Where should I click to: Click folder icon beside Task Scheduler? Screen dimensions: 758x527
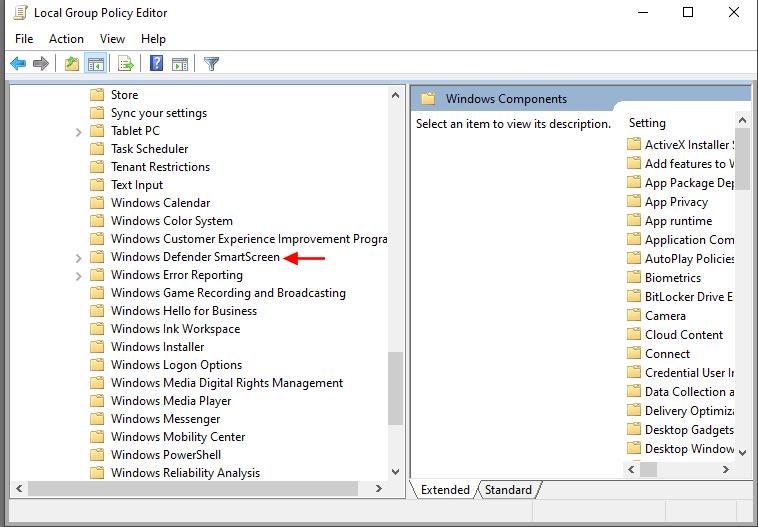coord(97,148)
